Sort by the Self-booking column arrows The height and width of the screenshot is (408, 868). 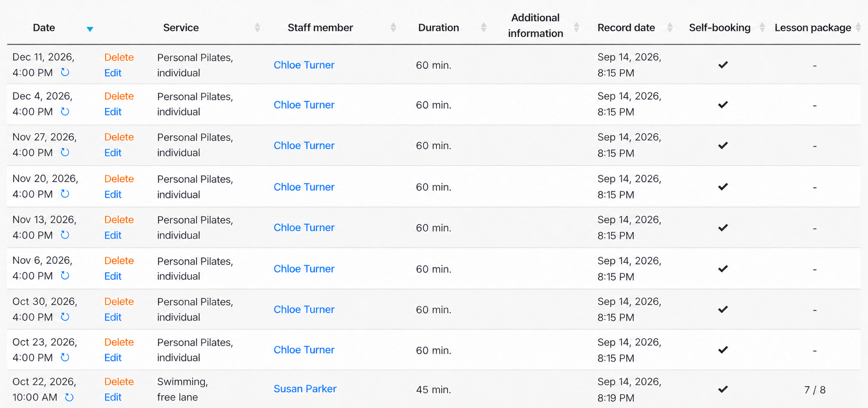pyautogui.click(x=762, y=28)
